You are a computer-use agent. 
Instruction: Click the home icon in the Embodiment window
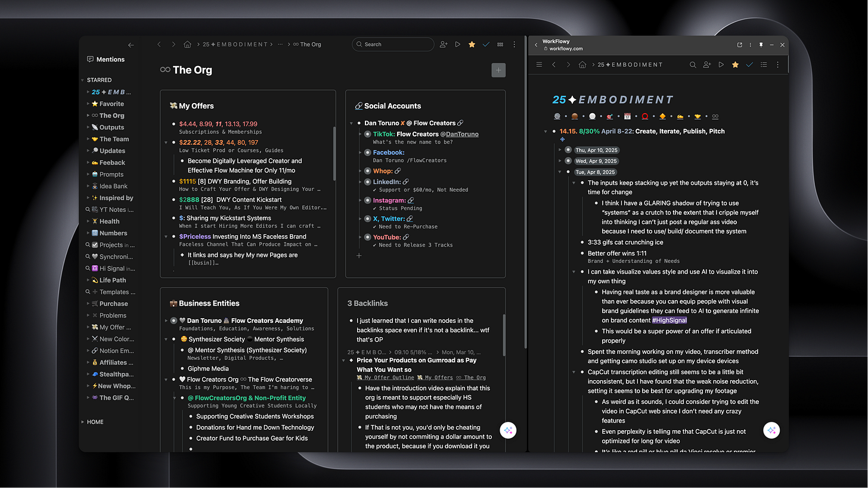tap(582, 64)
